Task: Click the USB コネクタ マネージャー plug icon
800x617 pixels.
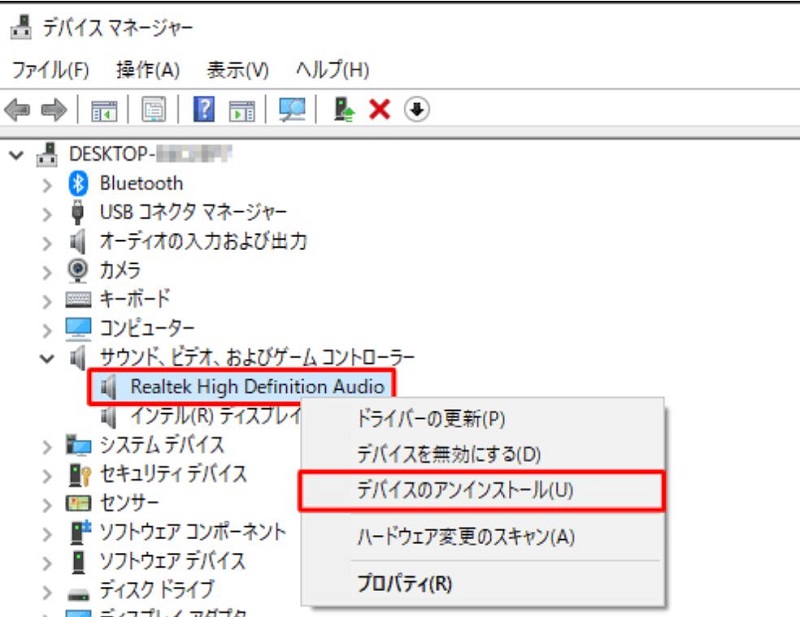Action: tap(78, 212)
